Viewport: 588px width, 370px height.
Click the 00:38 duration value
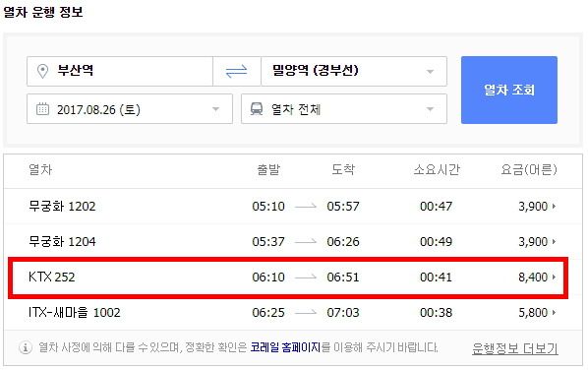[437, 312]
